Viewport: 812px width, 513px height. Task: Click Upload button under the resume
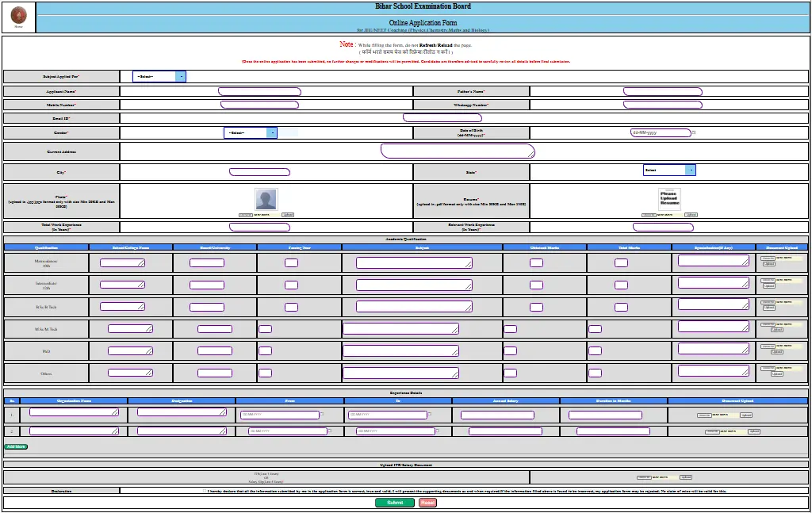click(x=691, y=215)
